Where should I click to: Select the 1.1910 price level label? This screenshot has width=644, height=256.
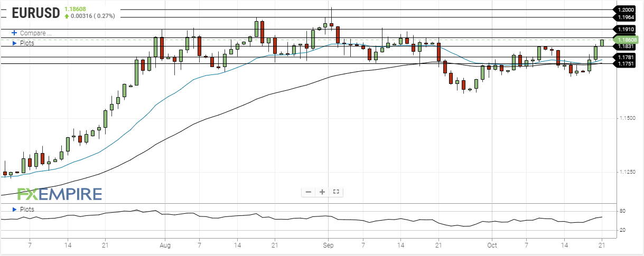tap(625, 29)
